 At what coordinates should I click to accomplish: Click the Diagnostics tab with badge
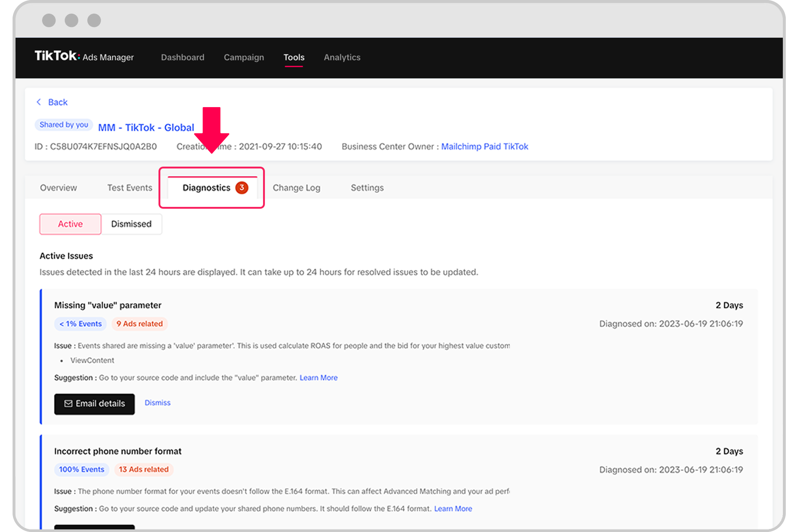(x=212, y=187)
